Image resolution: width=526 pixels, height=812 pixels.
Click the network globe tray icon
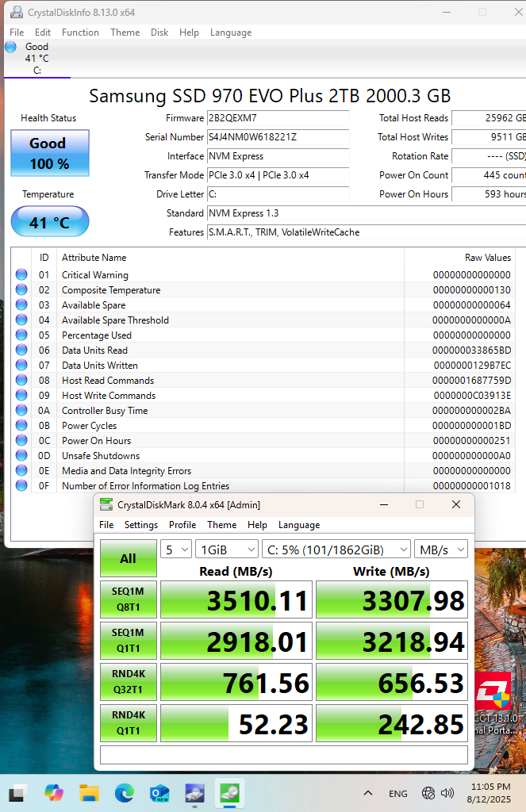(x=428, y=793)
